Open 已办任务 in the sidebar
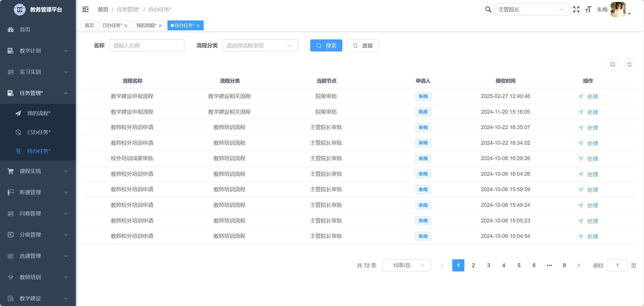This screenshot has width=644, height=306. pos(39,132)
